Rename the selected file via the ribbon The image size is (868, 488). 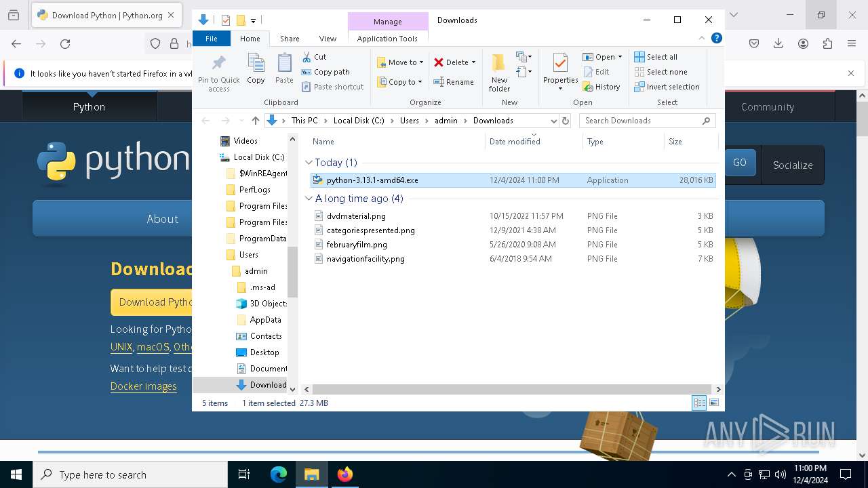pyautogui.click(x=454, y=82)
